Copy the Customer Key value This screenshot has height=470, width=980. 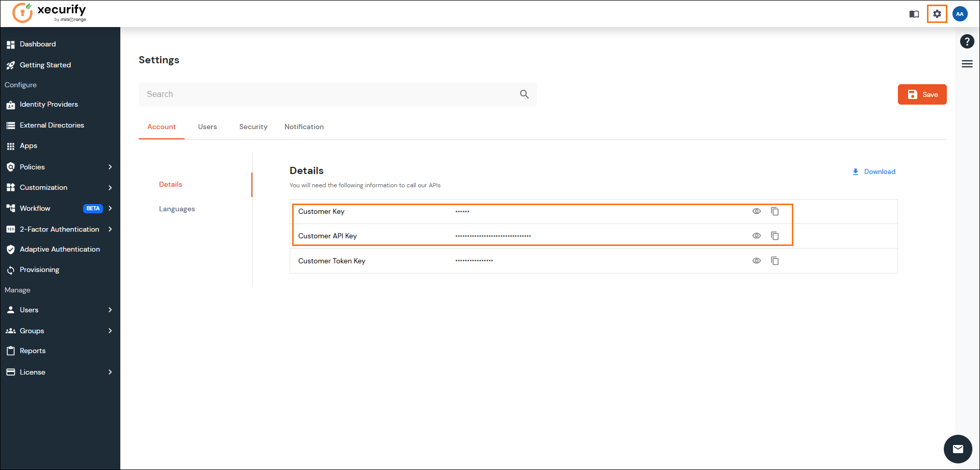click(x=775, y=211)
